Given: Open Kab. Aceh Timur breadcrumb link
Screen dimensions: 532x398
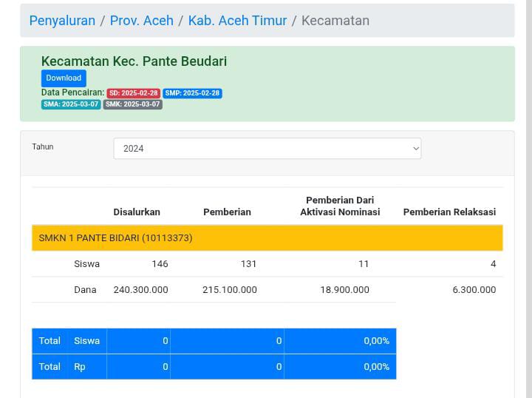Looking at the screenshot, I should pos(237,21).
